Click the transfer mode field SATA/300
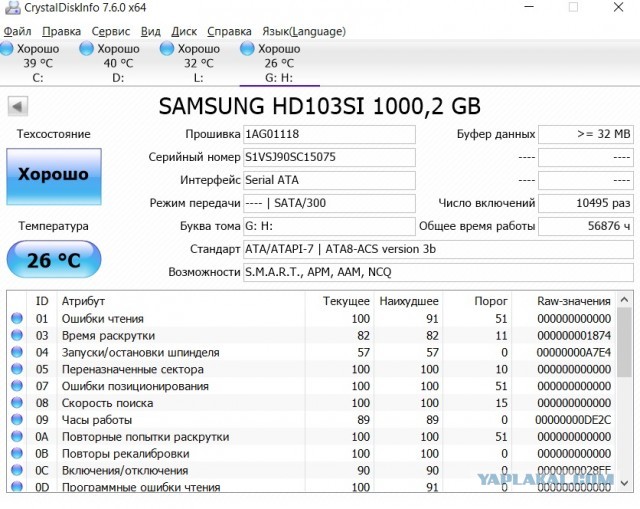The width and height of the screenshot is (640, 509). click(329, 203)
